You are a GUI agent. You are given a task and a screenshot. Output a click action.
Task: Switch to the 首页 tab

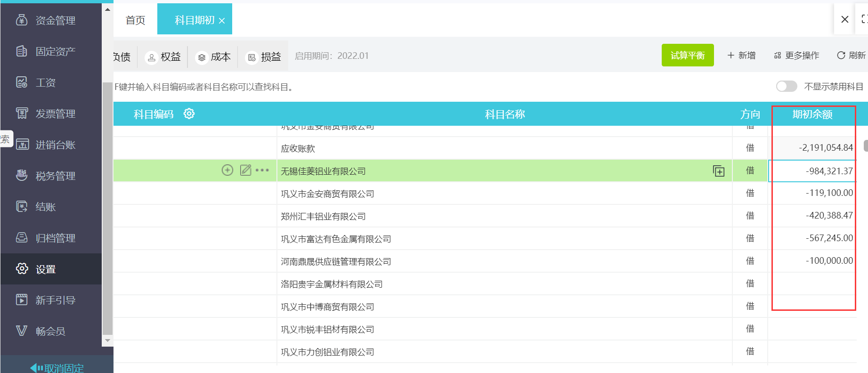(x=135, y=20)
